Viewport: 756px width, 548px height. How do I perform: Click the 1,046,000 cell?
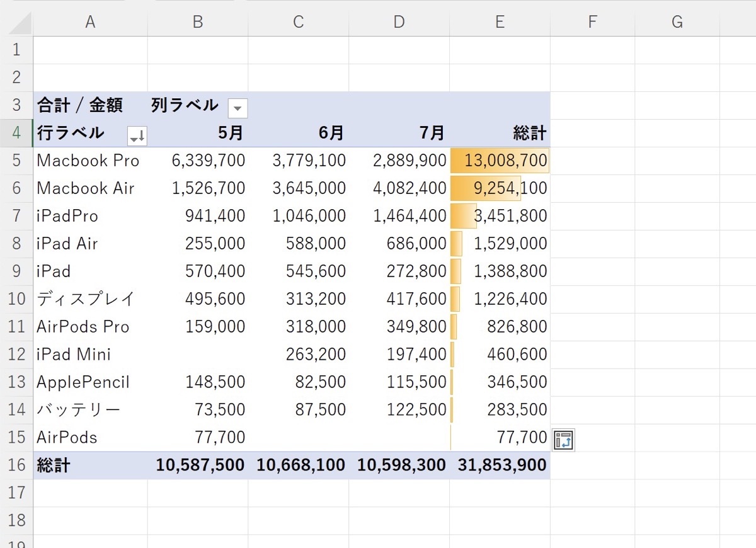tap(299, 216)
